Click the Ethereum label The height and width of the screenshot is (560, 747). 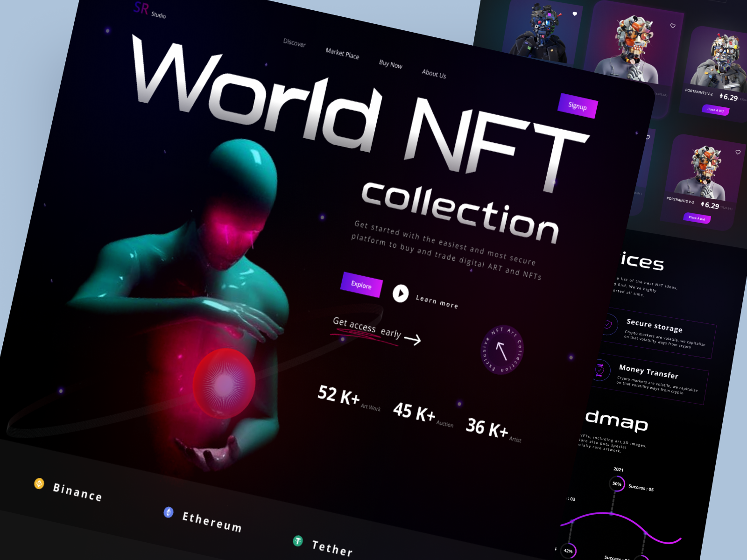coord(212,521)
